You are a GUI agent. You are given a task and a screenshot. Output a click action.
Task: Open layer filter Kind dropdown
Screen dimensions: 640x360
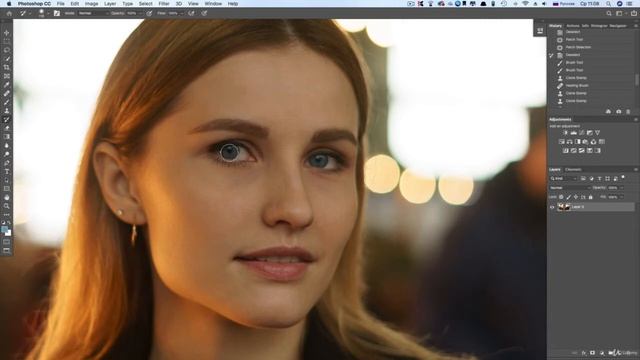(563, 178)
